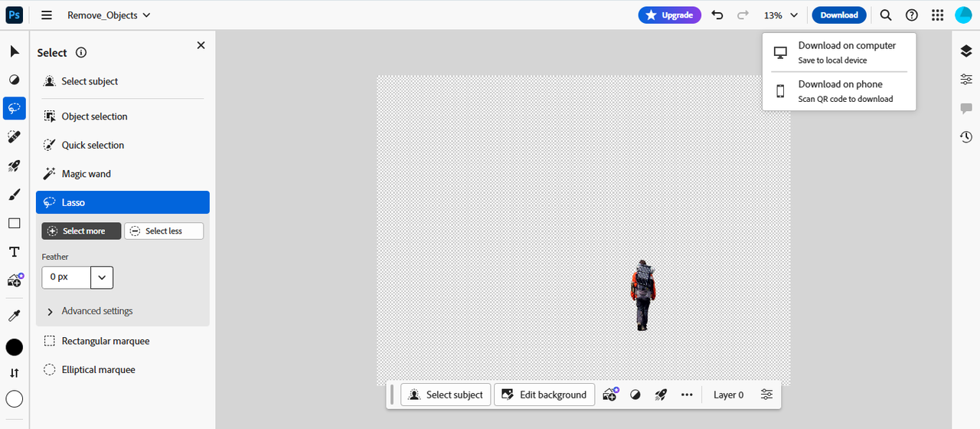Select the Adjustments half-circle tool
This screenshot has width=980, height=429.
14,80
